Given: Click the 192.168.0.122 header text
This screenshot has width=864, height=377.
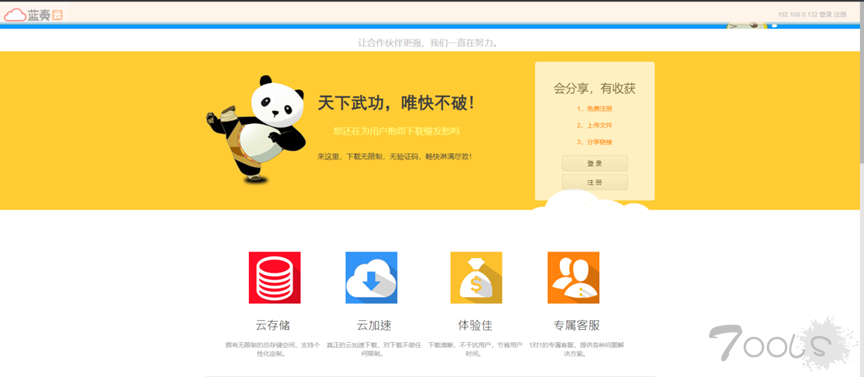Looking at the screenshot, I should (x=797, y=14).
